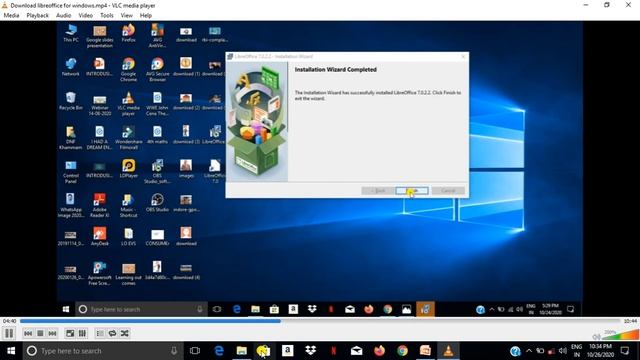Open Mail app from bottom taskbar
Screen dimensions: 640x360
click(356, 351)
